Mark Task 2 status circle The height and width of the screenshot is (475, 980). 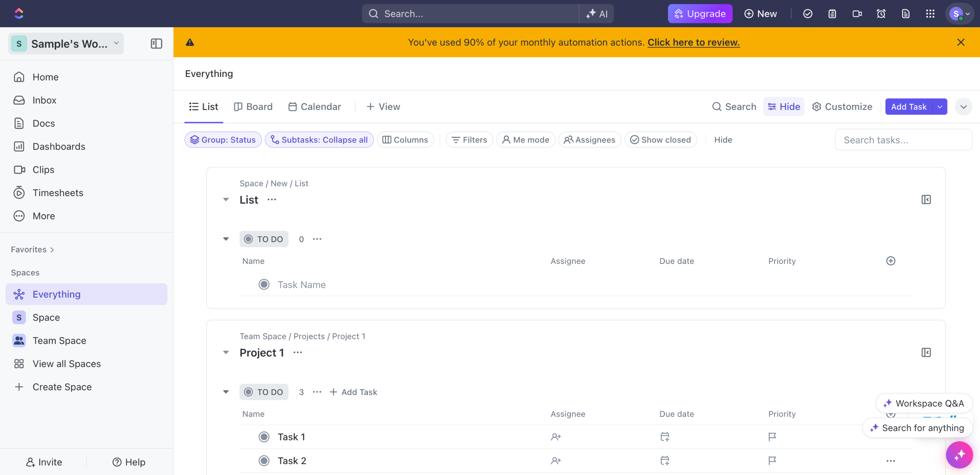click(x=264, y=460)
